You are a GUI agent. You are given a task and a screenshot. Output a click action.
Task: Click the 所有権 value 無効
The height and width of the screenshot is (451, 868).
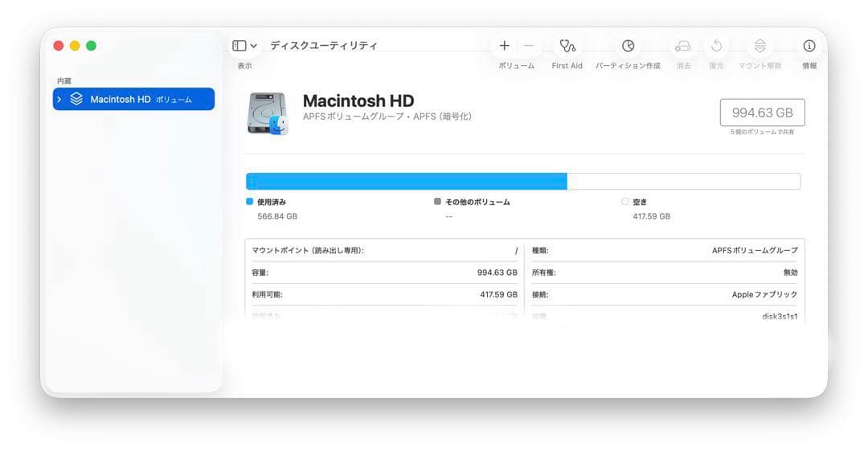[x=790, y=273]
